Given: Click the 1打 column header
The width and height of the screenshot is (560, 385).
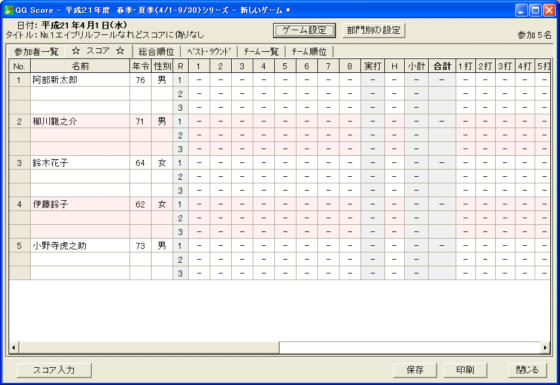Looking at the screenshot, I should click(465, 66).
